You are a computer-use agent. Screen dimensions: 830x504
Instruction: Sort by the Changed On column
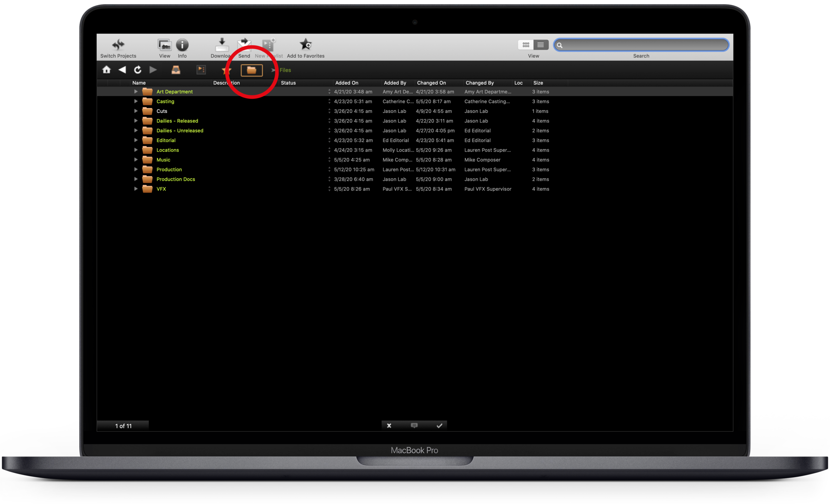point(431,83)
